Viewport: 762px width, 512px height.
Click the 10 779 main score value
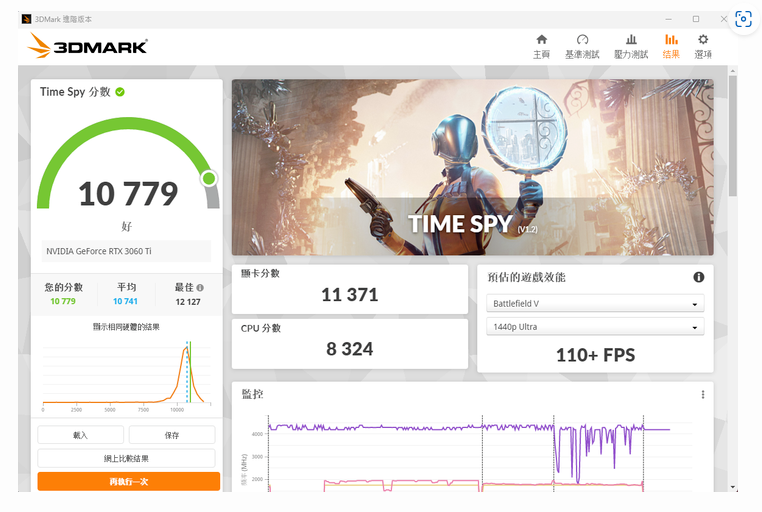(128, 193)
